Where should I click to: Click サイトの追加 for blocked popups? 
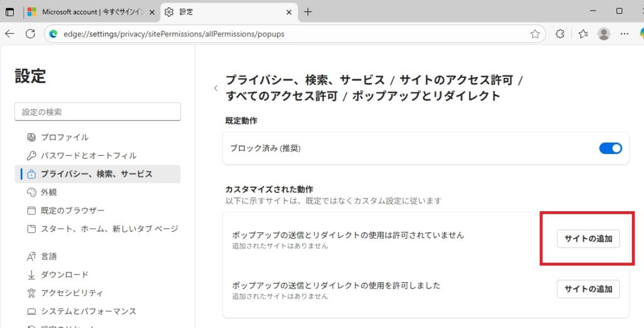[x=588, y=239]
